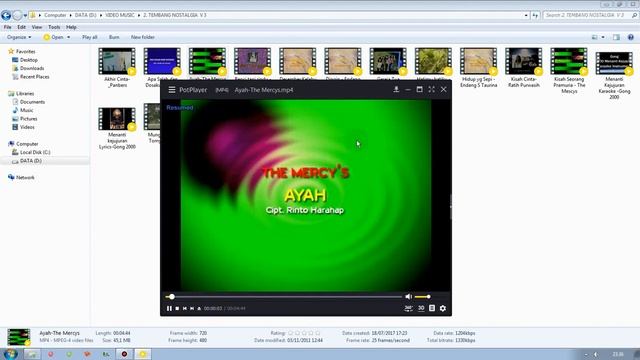Image resolution: width=640 pixels, height=360 pixels.
Task: Switch PotPlayer to fullscreen mode
Action: tap(431, 89)
